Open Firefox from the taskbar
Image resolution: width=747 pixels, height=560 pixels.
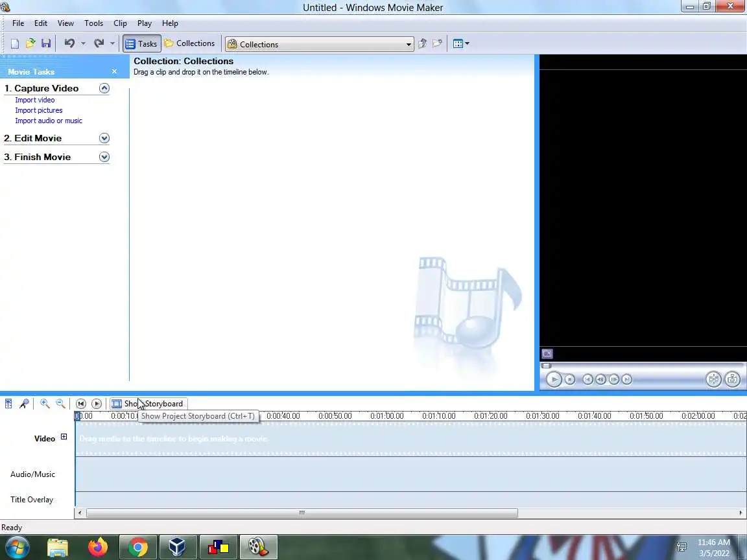pos(98,548)
